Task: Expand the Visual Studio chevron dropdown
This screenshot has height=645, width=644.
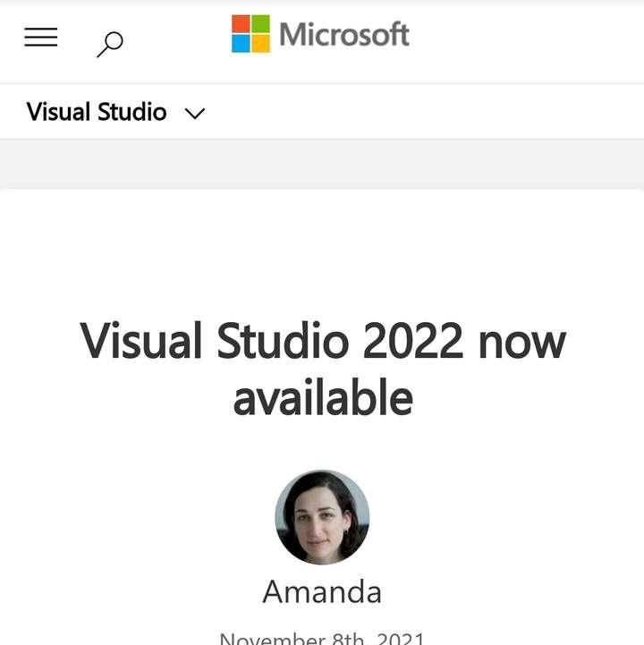Action: (x=194, y=114)
